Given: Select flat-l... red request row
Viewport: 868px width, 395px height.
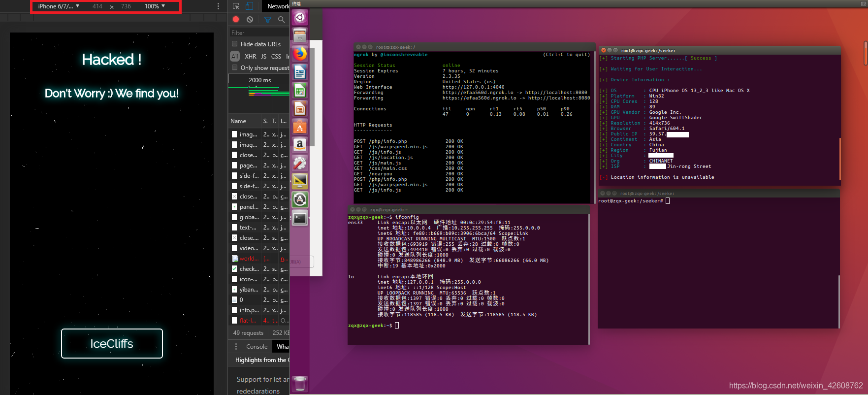Looking at the screenshot, I should pos(259,321).
